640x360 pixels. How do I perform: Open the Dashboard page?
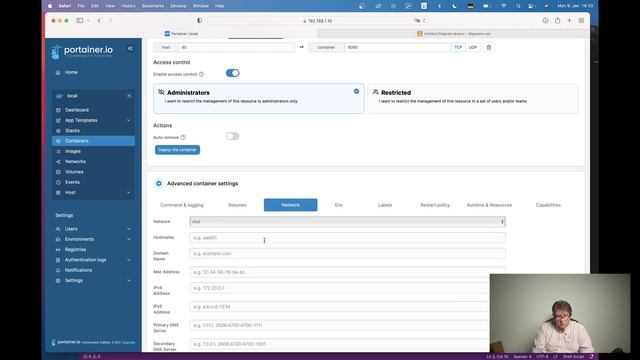point(77,110)
